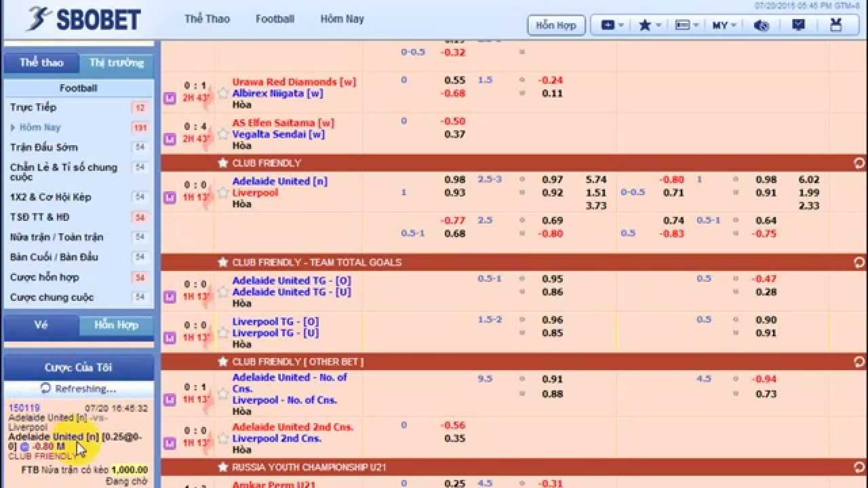Favorite the Liverpool TG match star

click(223, 333)
